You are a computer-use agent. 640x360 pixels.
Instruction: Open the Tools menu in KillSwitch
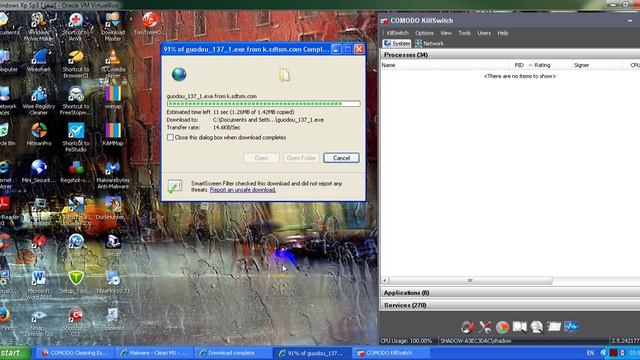(464, 33)
